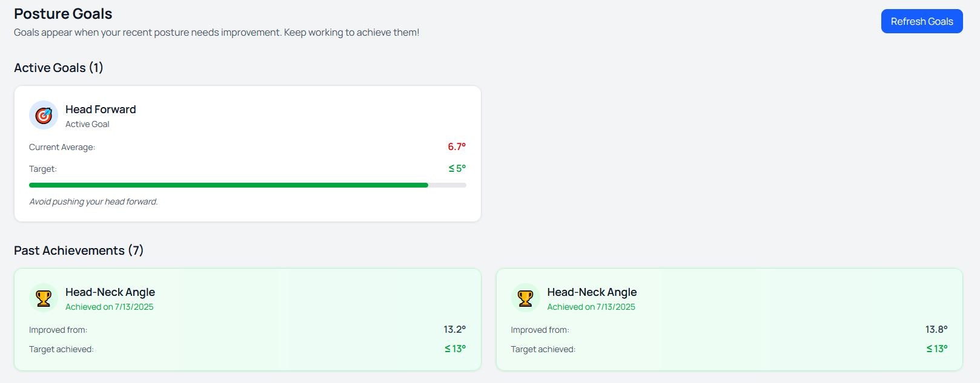Screen dimensions: 980x383
Task: Click trophy icon of 13.2° Head-Neck card
Action: (x=44, y=298)
